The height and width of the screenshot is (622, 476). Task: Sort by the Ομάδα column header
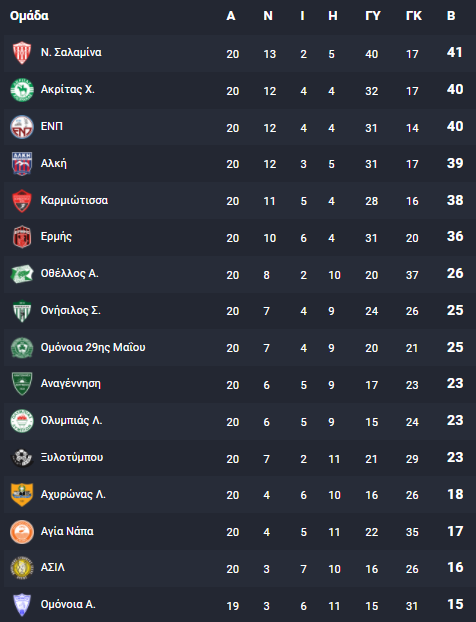point(29,16)
